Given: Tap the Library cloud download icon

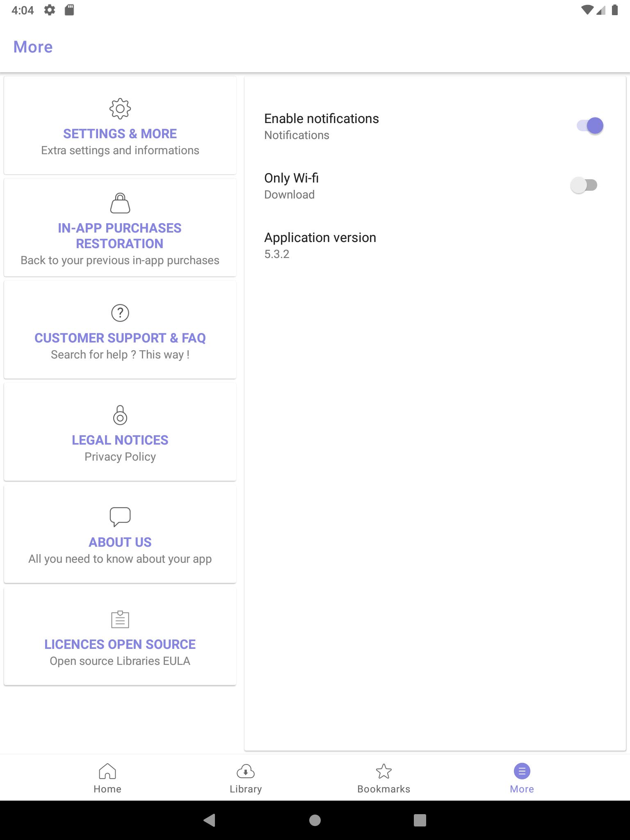Looking at the screenshot, I should click(x=246, y=771).
